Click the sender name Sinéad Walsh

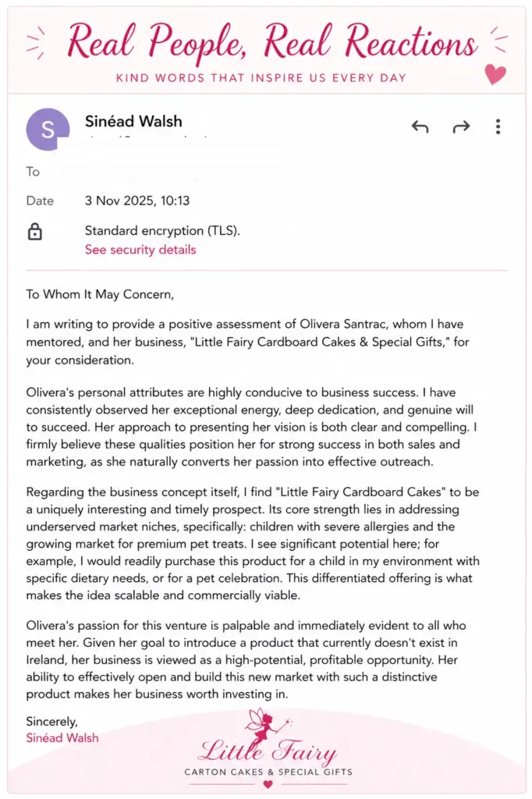[133, 121]
